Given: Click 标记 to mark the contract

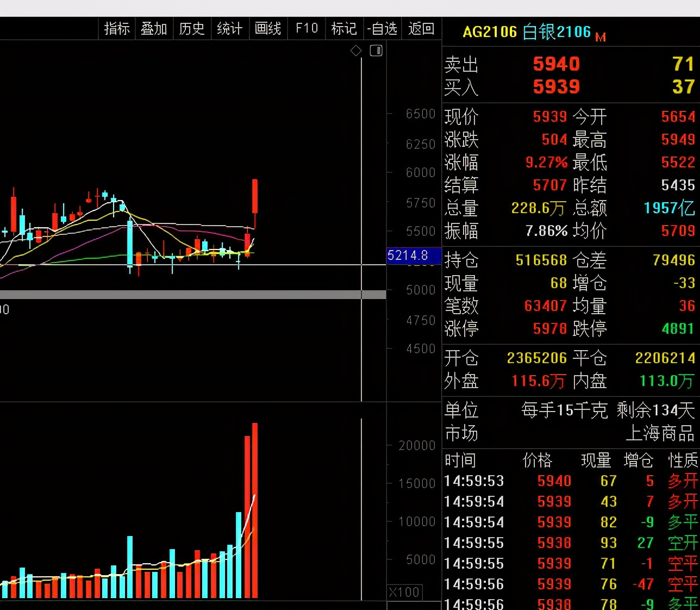Looking at the screenshot, I should (x=344, y=28).
